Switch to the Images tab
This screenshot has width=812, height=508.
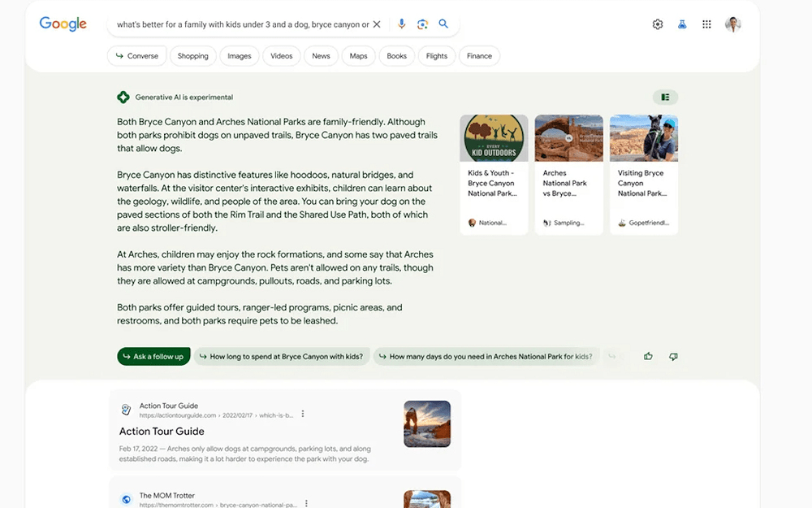(238, 55)
